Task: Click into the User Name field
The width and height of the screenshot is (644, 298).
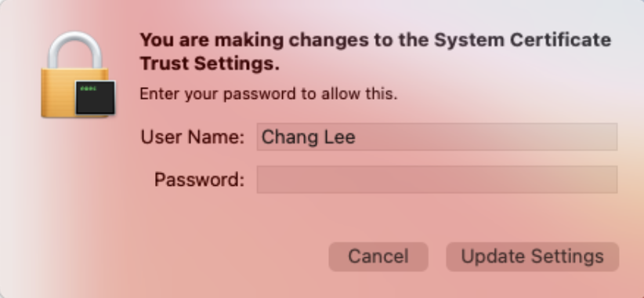Action: click(x=437, y=136)
